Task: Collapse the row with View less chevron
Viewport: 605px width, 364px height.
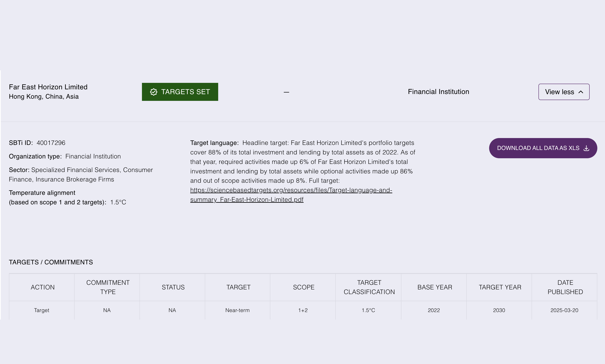Action: coord(581,92)
